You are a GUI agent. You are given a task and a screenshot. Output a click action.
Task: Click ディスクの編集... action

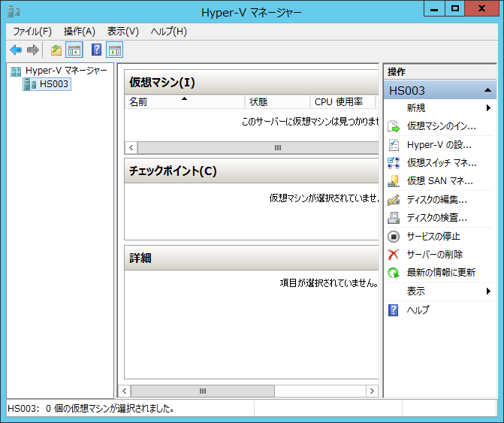[x=437, y=200]
